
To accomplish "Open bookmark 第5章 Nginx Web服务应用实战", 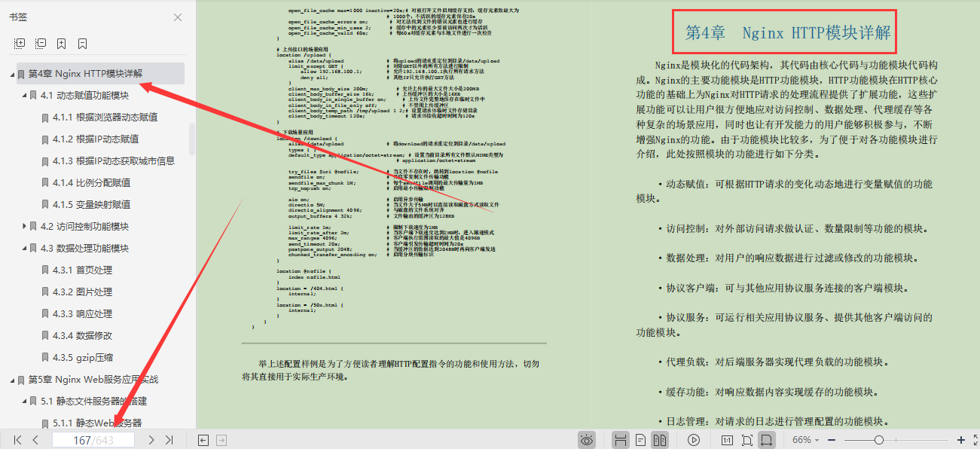I will 93,379.
